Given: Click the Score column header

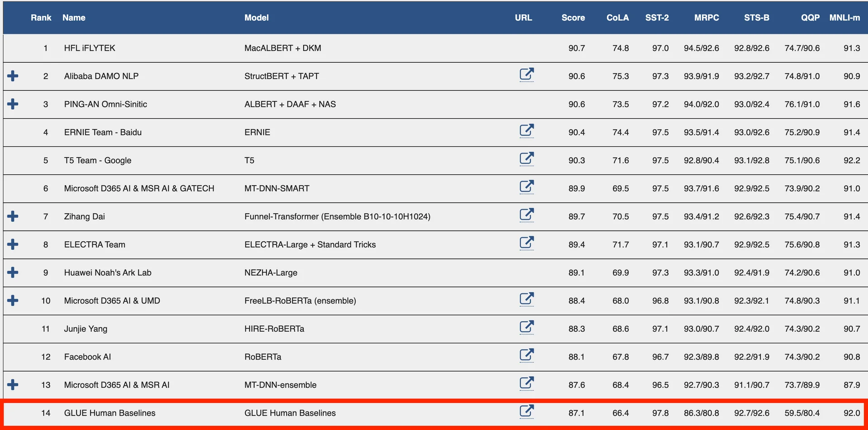Looking at the screenshot, I should click(x=573, y=18).
